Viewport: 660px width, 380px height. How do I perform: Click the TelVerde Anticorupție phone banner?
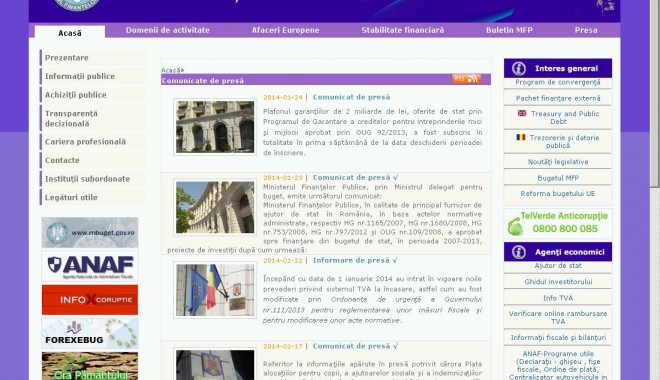[x=558, y=223]
